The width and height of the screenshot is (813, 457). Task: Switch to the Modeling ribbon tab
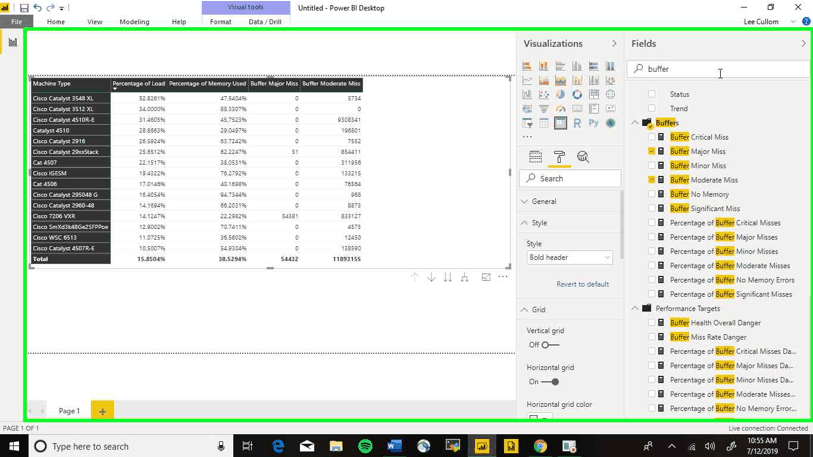[134, 22]
